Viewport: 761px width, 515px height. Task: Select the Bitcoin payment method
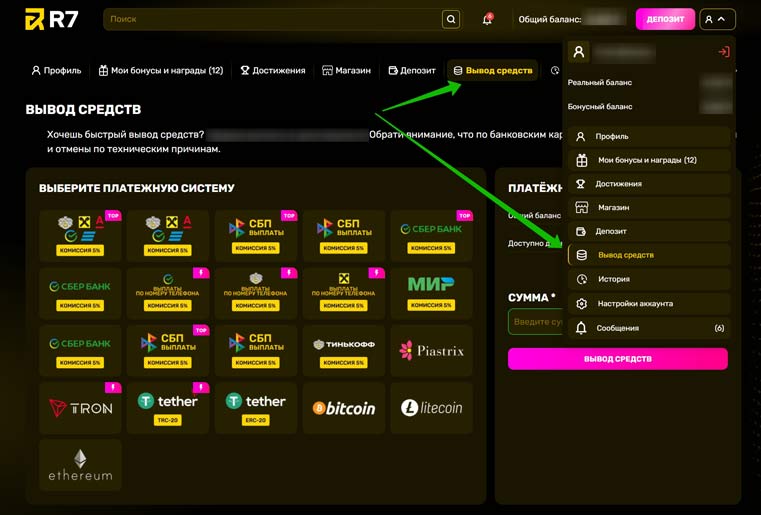point(344,407)
